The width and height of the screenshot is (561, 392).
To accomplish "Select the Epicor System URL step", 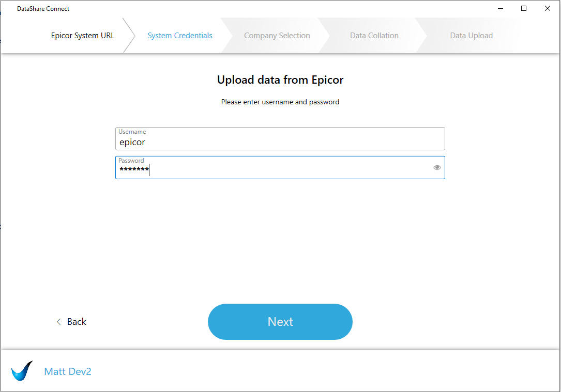I will pyautogui.click(x=83, y=35).
